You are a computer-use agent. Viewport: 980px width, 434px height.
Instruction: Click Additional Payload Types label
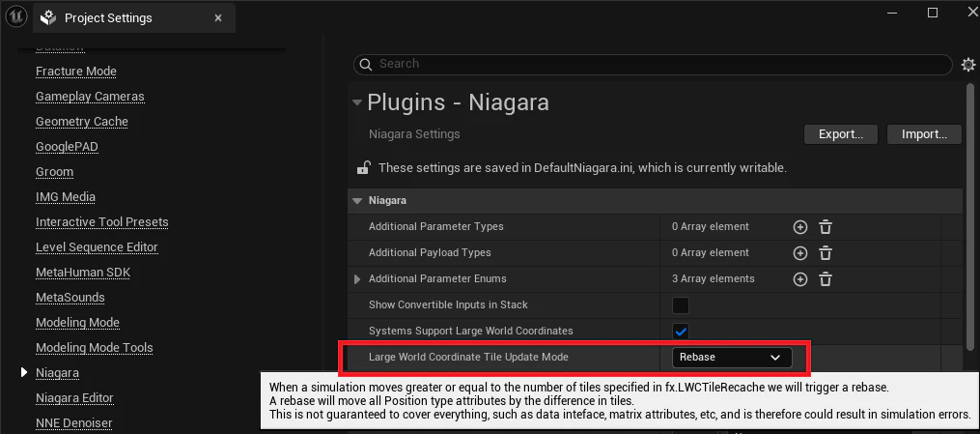(x=430, y=252)
